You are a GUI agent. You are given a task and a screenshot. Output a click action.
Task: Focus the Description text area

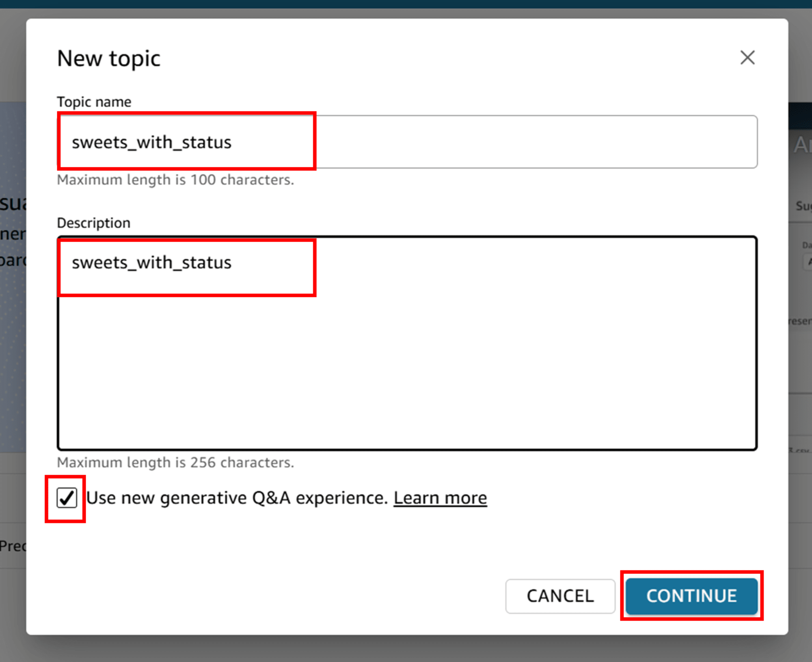[407, 343]
